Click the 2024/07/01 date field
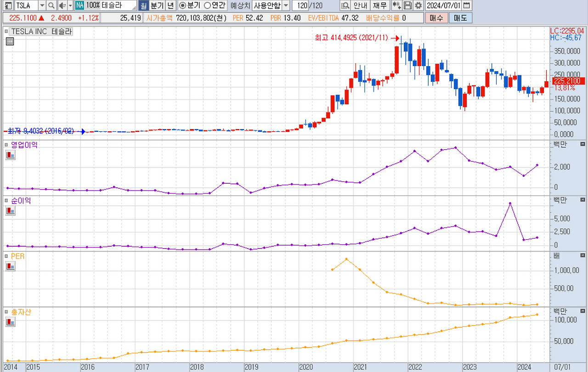This screenshot has height=372, width=588. (444, 6)
